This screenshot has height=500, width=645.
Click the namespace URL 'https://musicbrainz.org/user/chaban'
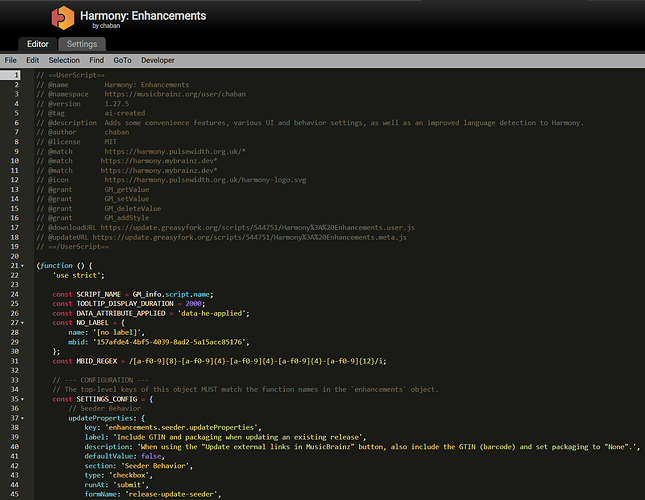click(x=175, y=94)
